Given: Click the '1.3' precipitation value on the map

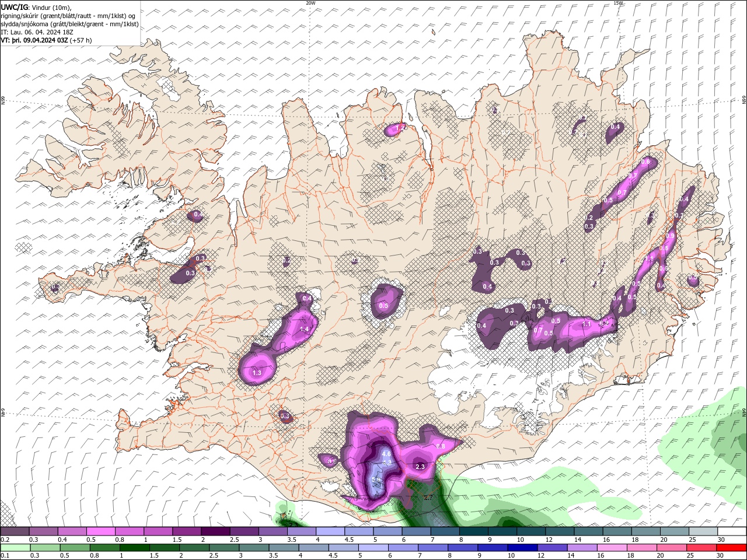Looking at the screenshot, I should 256,372.
